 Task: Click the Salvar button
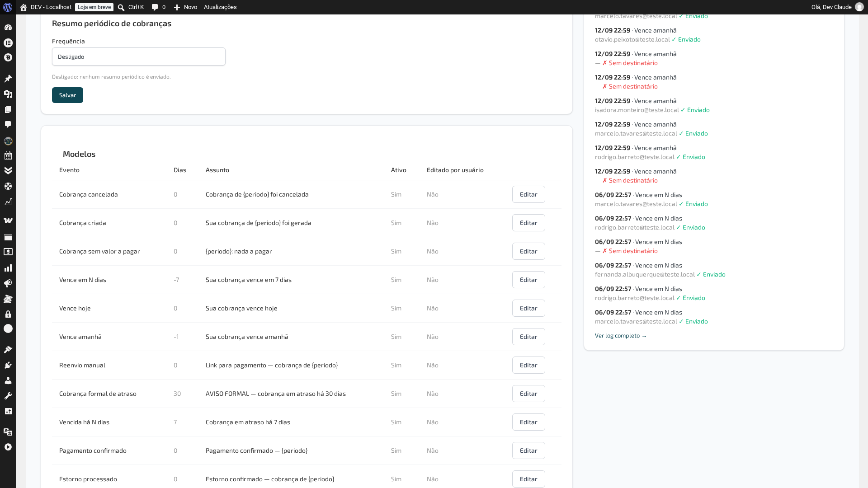tap(67, 95)
